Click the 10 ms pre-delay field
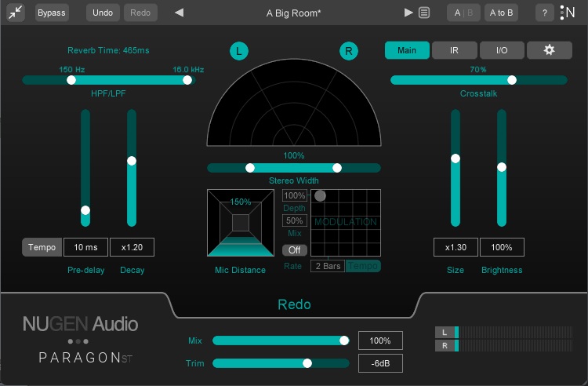 coord(86,247)
